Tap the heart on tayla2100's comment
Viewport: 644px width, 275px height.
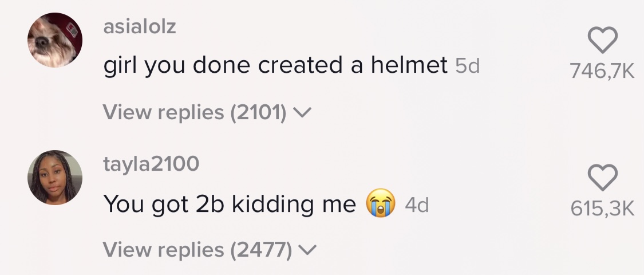click(x=603, y=178)
